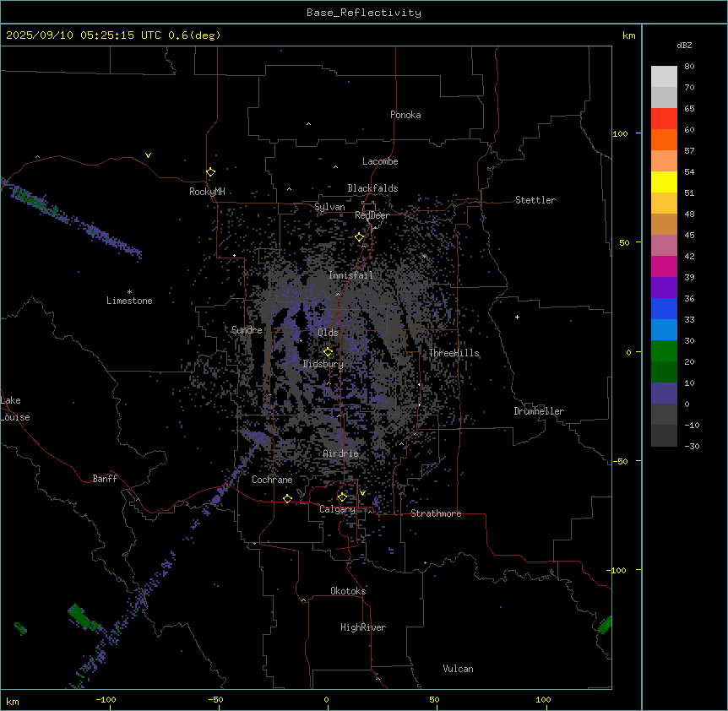The width and height of the screenshot is (728, 711).
Task: Click the RedDeer city label
Action: click(x=372, y=215)
